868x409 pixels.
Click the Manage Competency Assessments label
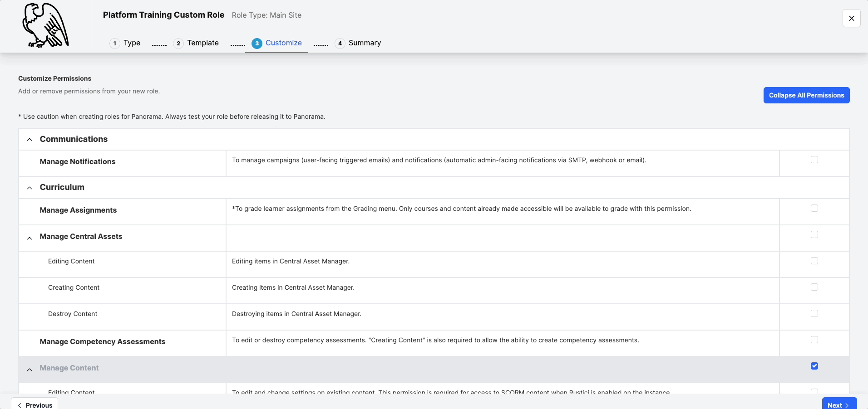click(103, 341)
